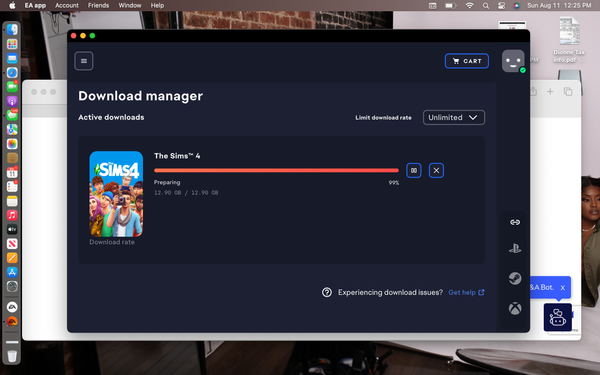Expand the Limit download rate dropdown
The width and height of the screenshot is (600, 375).
pyautogui.click(x=453, y=117)
